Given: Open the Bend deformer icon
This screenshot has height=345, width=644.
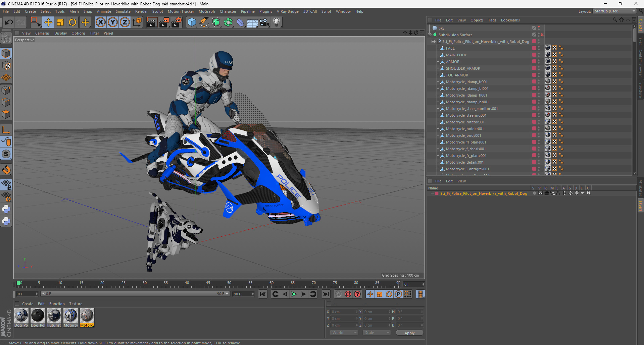Looking at the screenshot, I should [240, 22].
